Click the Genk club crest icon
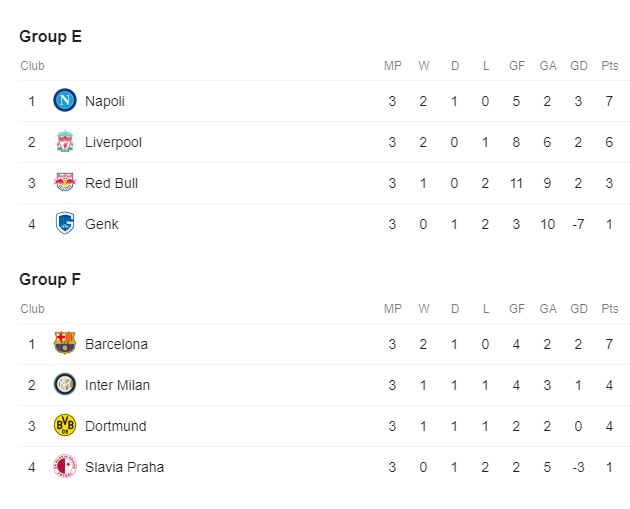The width and height of the screenshot is (630, 509). coord(65,223)
